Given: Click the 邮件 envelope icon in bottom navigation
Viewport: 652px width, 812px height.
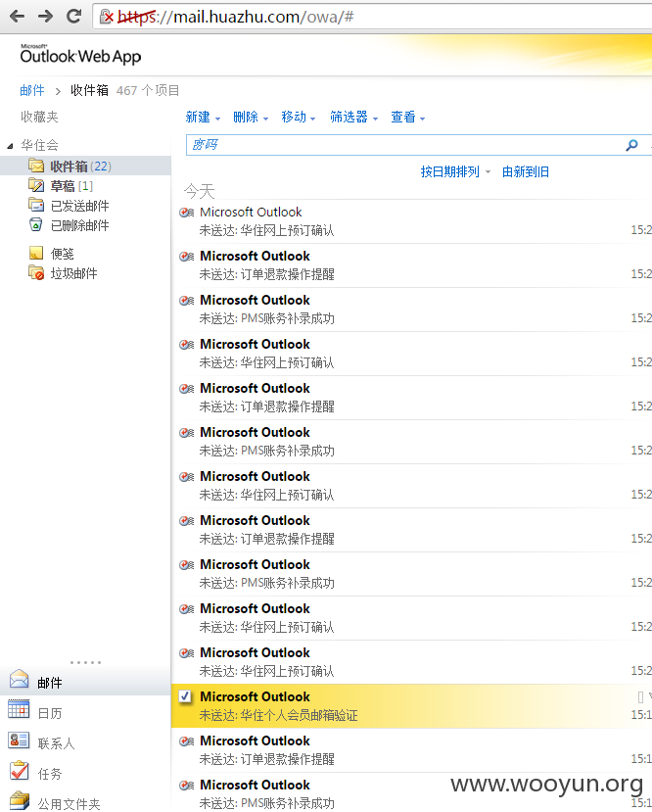Looking at the screenshot, I should [20, 679].
